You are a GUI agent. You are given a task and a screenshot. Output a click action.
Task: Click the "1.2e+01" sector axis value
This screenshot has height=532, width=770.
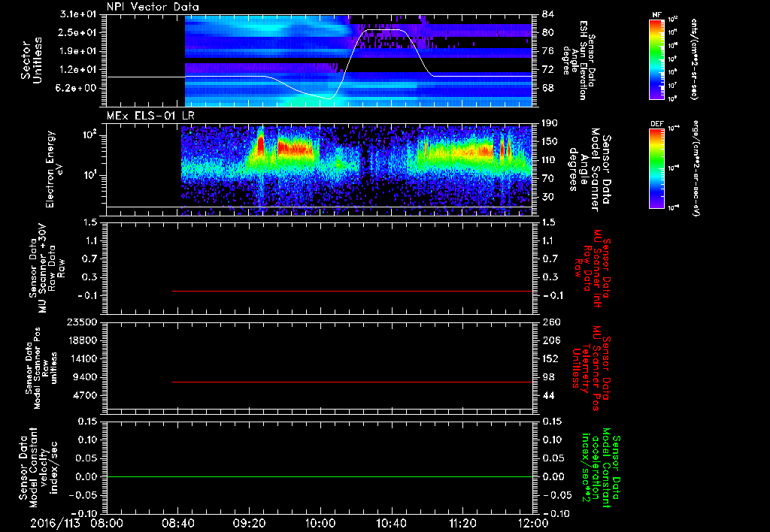(x=78, y=70)
